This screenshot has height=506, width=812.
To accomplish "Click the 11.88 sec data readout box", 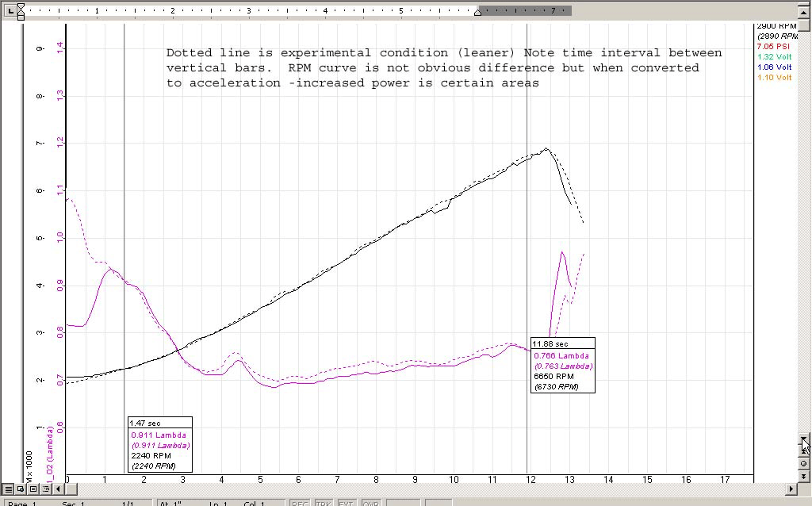I will click(x=563, y=365).
